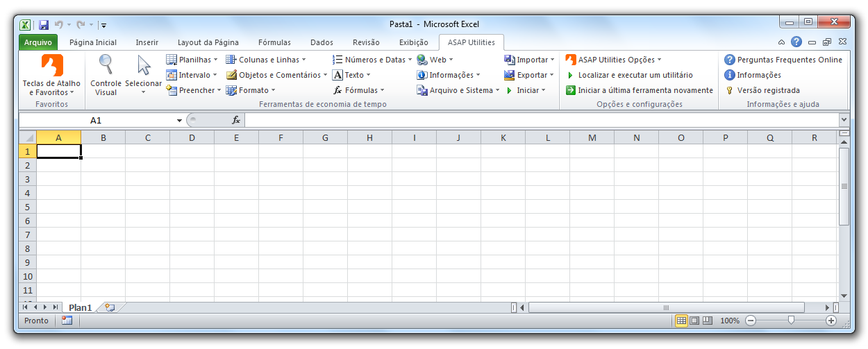Expand the formula bar
Image resolution: width=868 pixels, height=349 pixels.
click(844, 121)
